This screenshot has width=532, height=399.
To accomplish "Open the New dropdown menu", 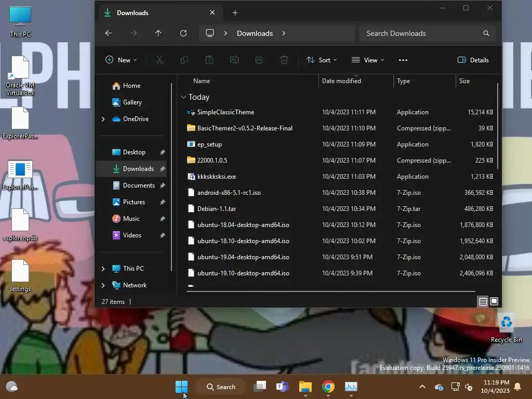I will (121, 60).
